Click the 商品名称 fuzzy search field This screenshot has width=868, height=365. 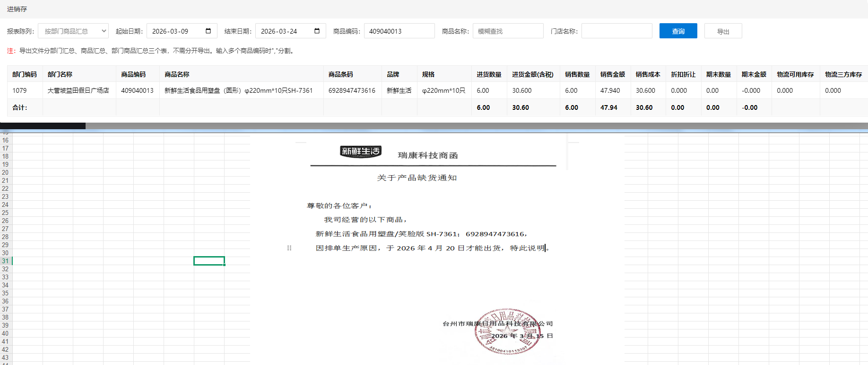508,31
